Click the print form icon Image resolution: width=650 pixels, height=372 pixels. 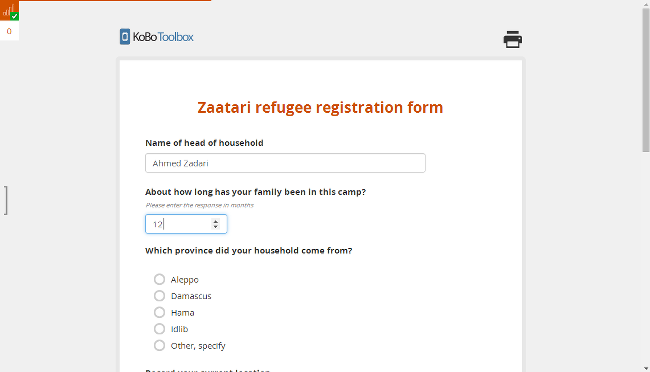pos(512,39)
